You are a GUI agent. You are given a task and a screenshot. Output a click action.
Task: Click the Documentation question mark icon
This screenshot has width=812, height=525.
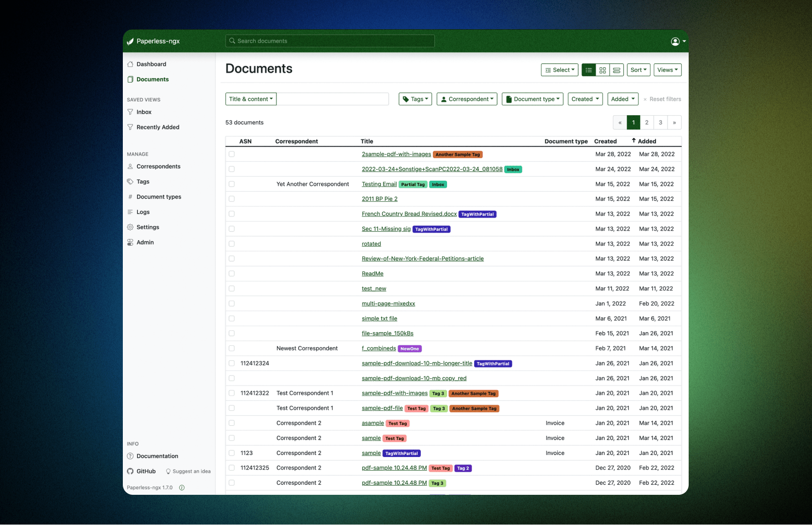(x=130, y=456)
